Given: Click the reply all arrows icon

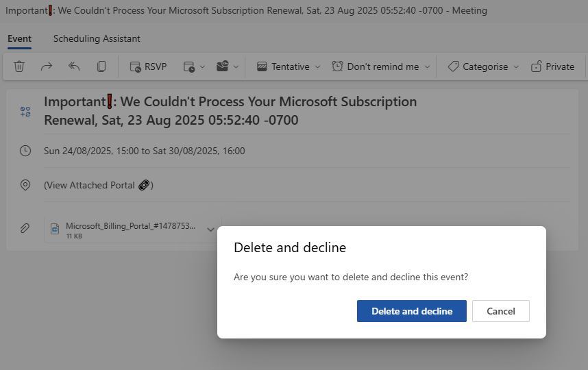Looking at the screenshot, I should click(74, 66).
